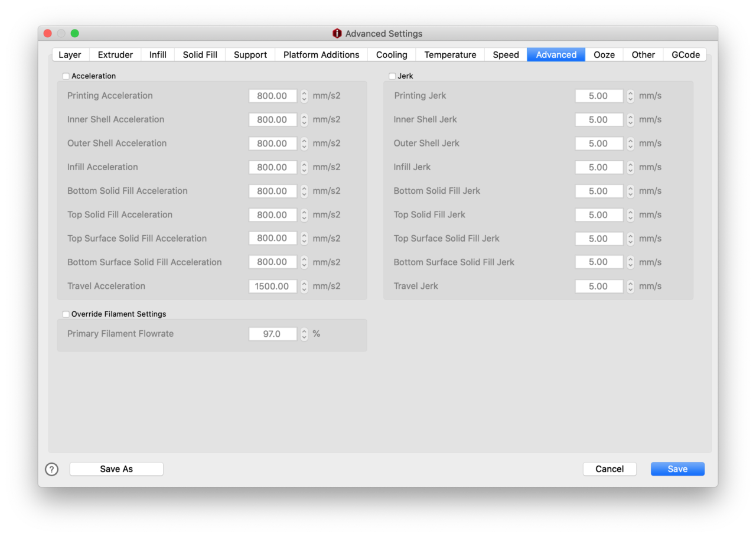The image size is (756, 537).
Task: Adjust the Primary Filament Flowrate stepper
Action: click(x=304, y=334)
